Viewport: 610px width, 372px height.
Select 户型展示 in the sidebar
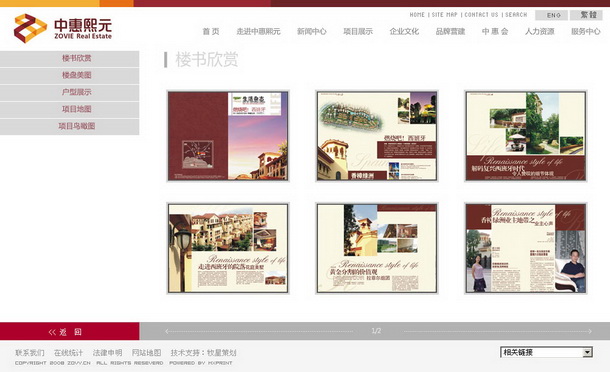[x=69, y=93]
